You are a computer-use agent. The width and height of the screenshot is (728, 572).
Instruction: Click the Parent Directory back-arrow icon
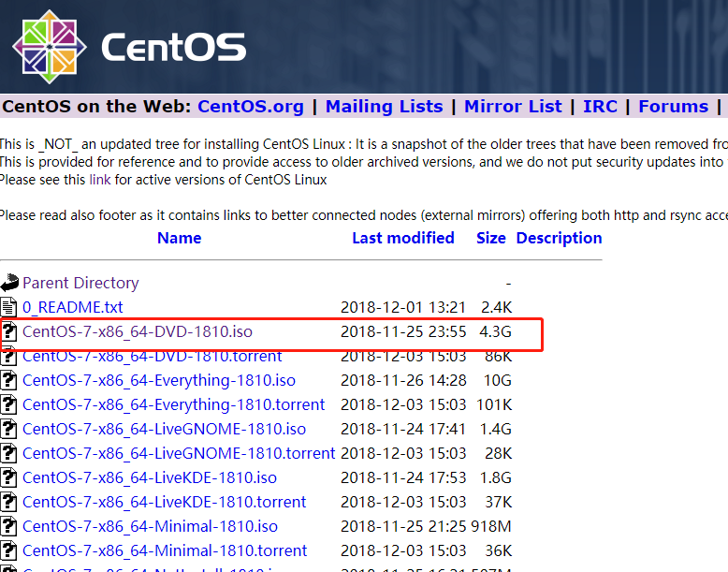(9, 283)
